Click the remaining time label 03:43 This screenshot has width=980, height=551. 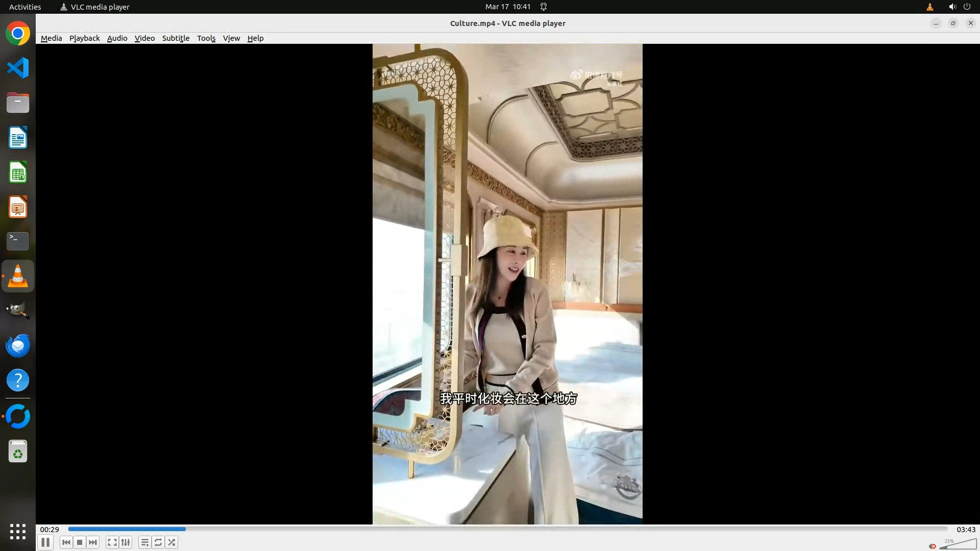(x=966, y=530)
